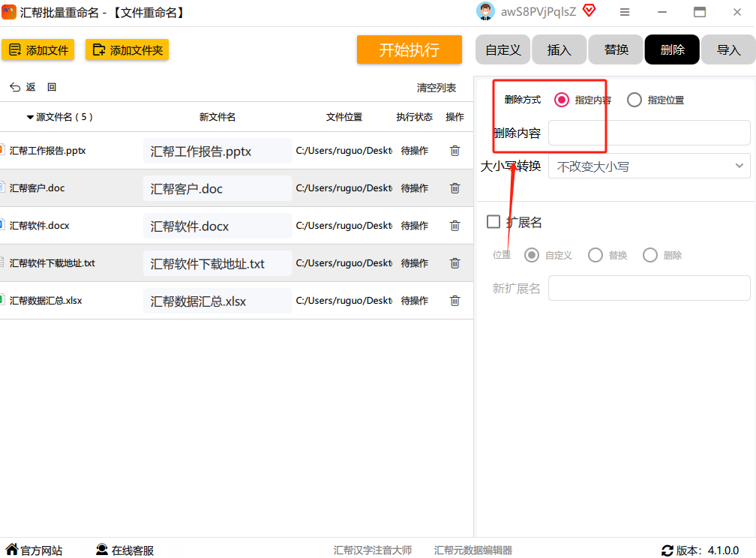Image resolution: width=756 pixels, height=558 pixels.
Task: Delete the 汇帮工作报告.pptx row via trash icon
Action: click(x=454, y=151)
